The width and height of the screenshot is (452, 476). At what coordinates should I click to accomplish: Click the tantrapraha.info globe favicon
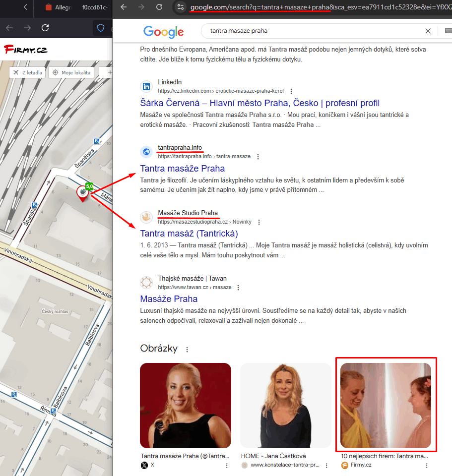146,152
